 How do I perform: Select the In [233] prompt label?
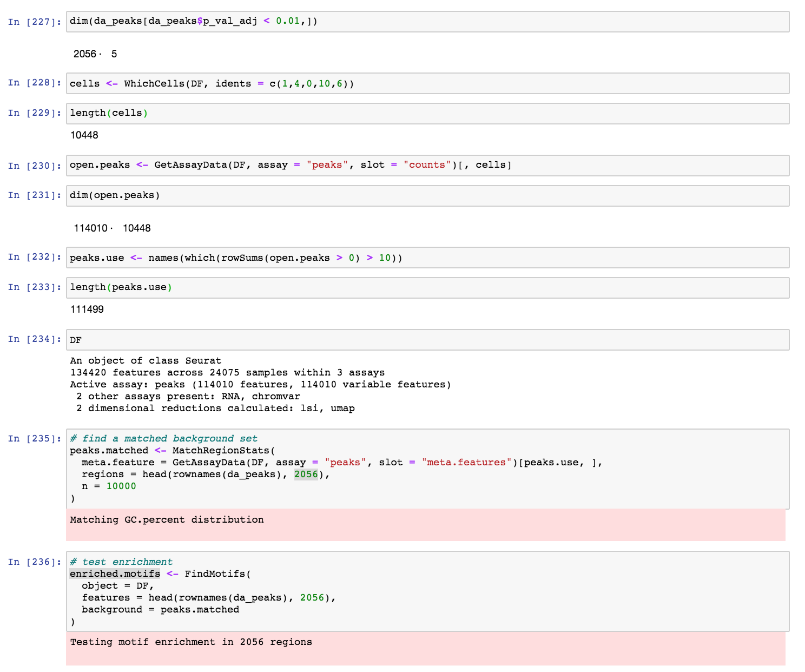coord(34,287)
